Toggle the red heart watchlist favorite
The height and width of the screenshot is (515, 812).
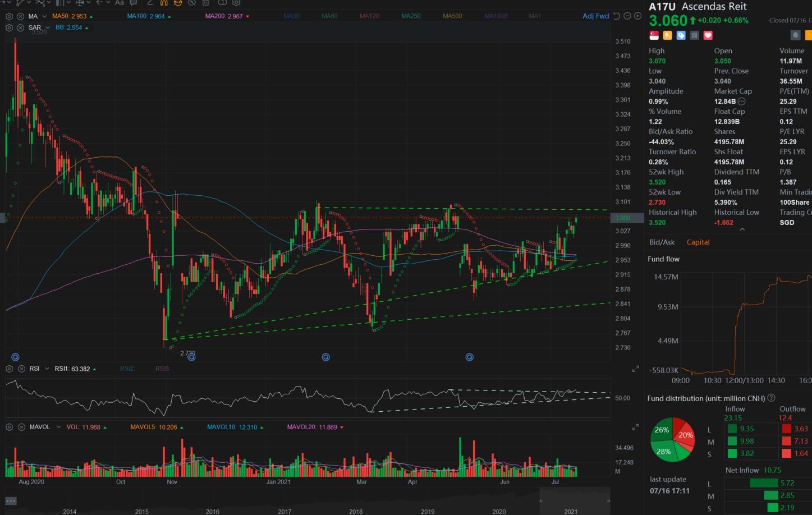(x=708, y=35)
